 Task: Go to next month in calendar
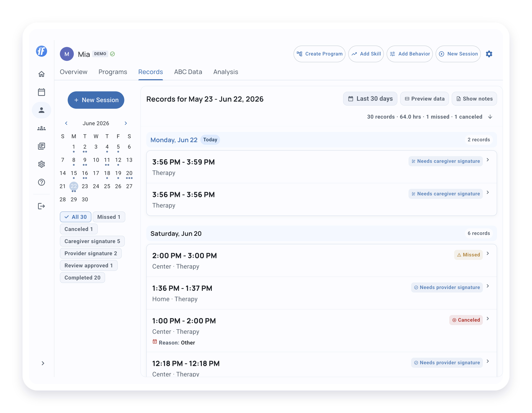click(126, 123)
